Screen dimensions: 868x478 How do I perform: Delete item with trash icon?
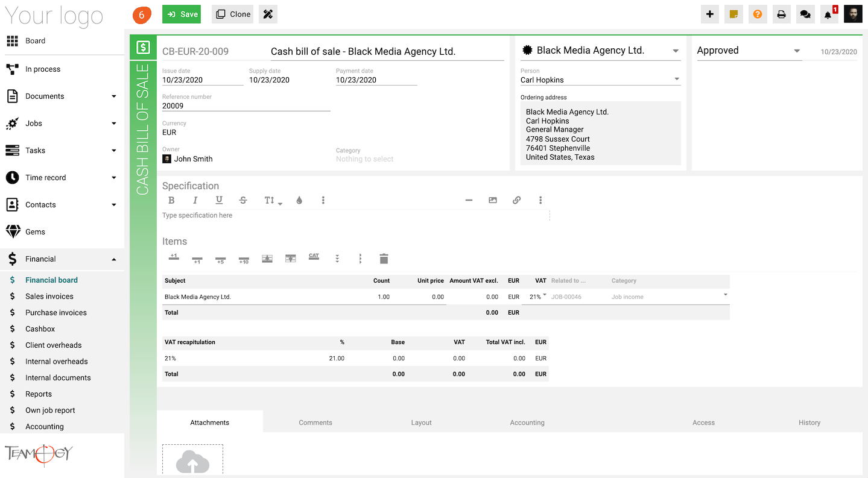[384, 259]
